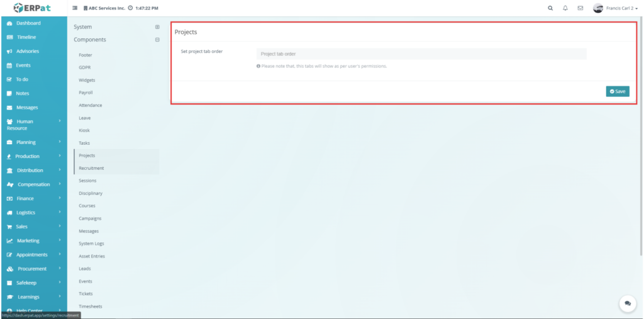Expand the Learnings menu

pos(33,297)
